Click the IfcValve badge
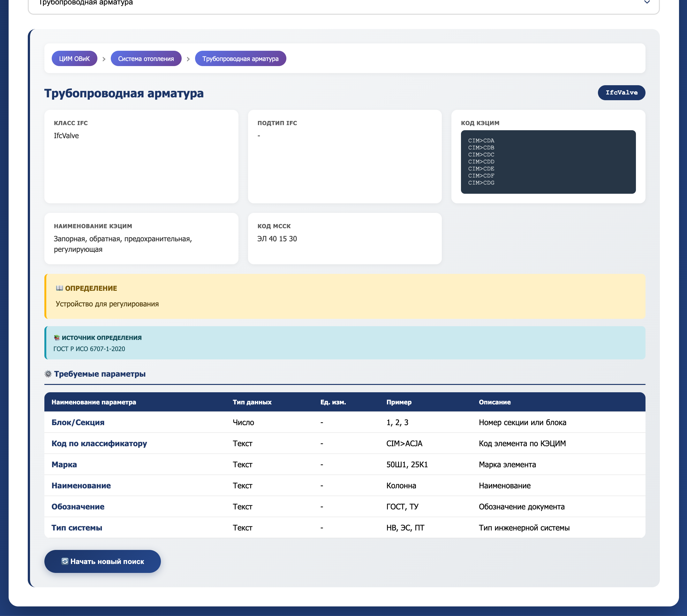The width and height of the screenshot is (687, 616). point(621,93)
